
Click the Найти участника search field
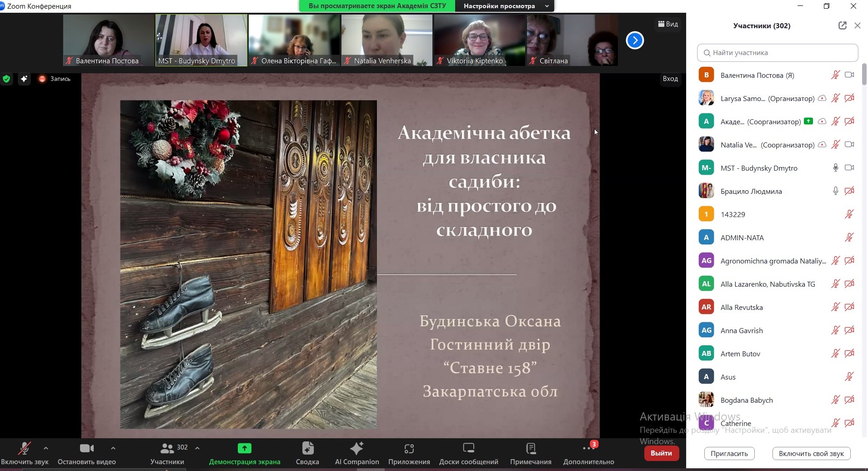(777, 53)
